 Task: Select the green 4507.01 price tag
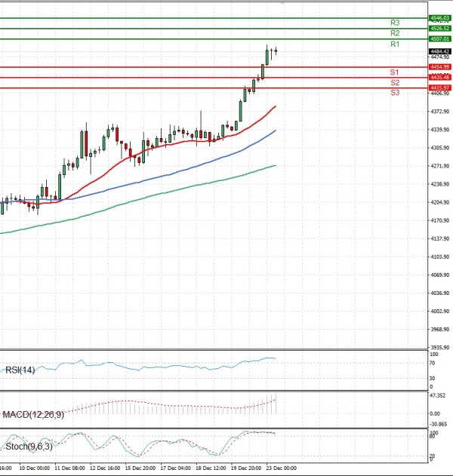(x=439, y=38)
